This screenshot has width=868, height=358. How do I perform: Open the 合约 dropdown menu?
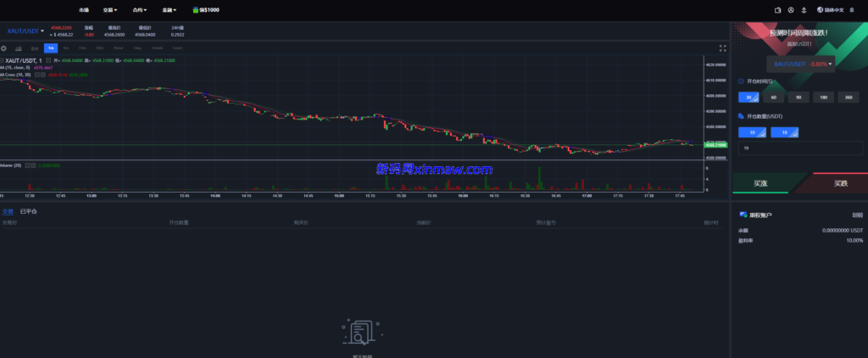(140, 10)
